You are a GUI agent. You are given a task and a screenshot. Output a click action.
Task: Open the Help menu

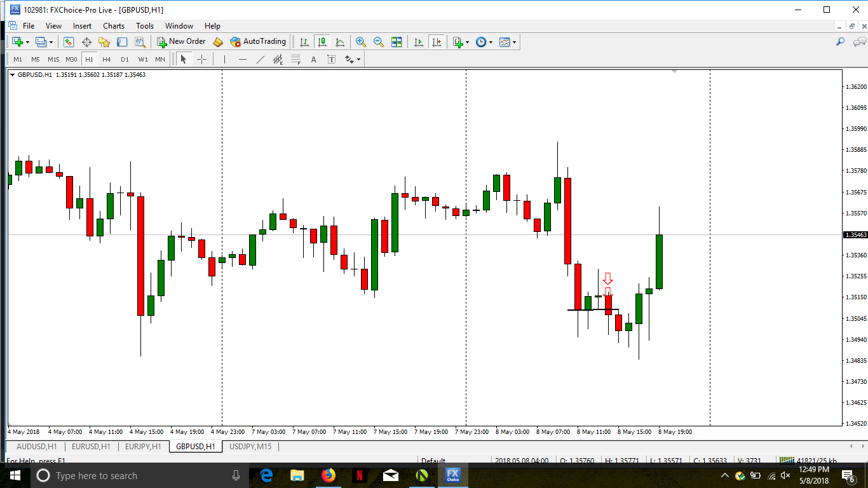click(x=212, y=26)
